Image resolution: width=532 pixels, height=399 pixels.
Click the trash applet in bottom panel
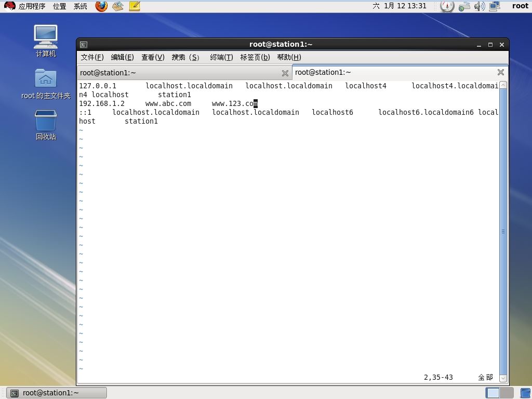tap(526, 393)
